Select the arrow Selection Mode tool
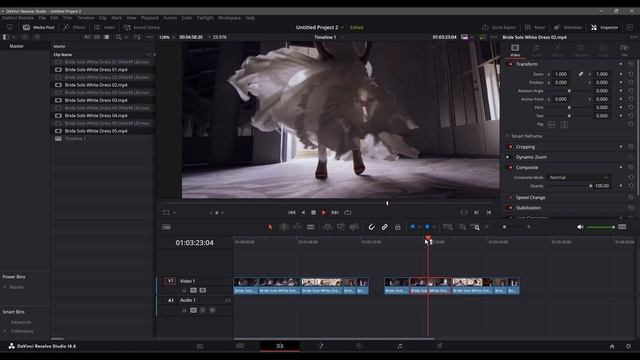Image resolution: width=640 pixels, height=360 pixels. [x=270, y=227]
